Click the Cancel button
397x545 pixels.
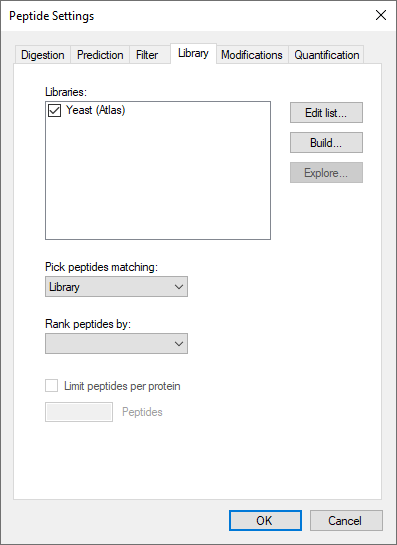click(346, 520)
